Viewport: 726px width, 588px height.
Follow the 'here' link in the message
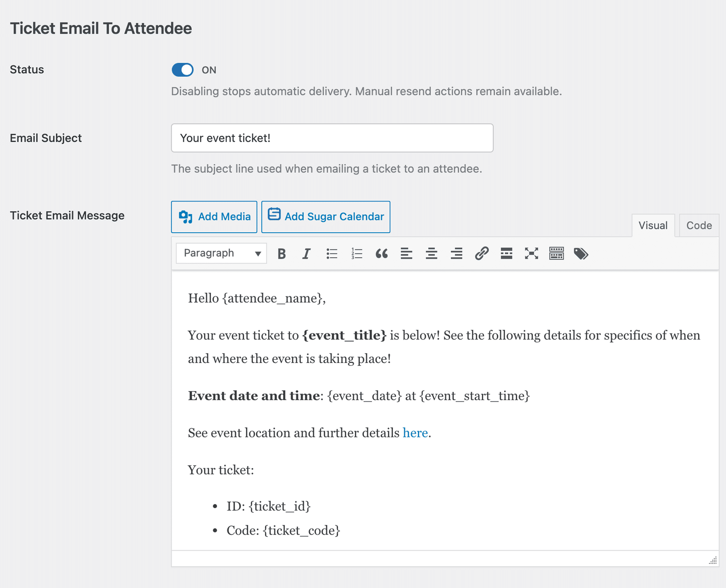point(415,433)
